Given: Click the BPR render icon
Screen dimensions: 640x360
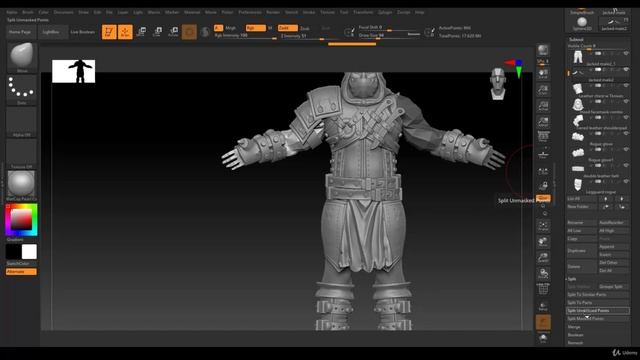Looking at the screenshot, I should click(x=543, y=50).
